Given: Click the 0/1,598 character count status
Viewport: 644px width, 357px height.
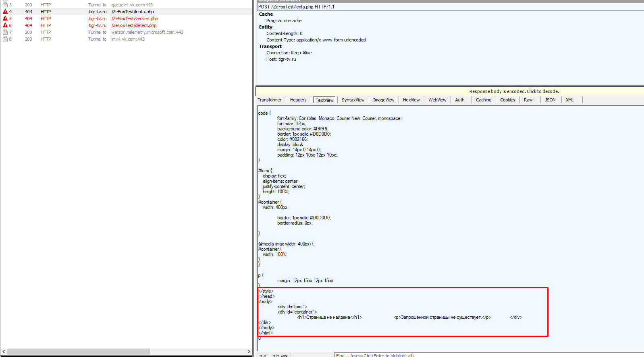Looking at the screenshot, I should coord(280,355).
